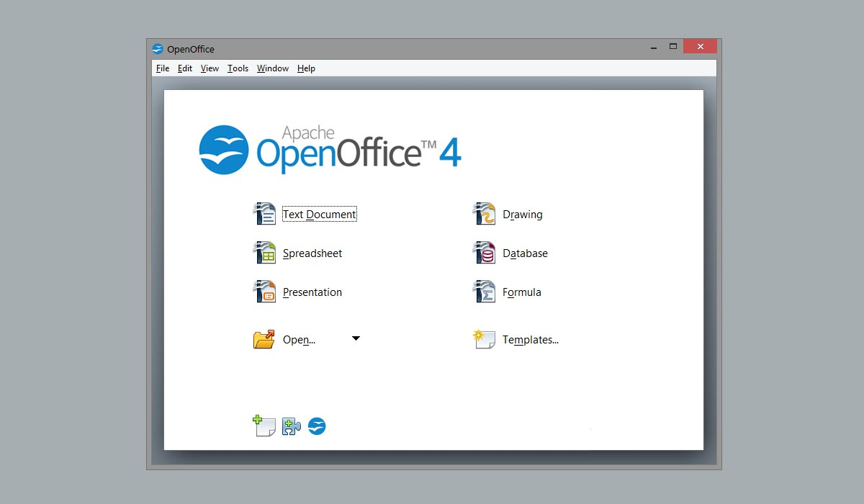Image resolution: width=864 pixels, height=504 pixels.
Task: Click the yellow Open folder icon
Action: click(x=264, y=339)
